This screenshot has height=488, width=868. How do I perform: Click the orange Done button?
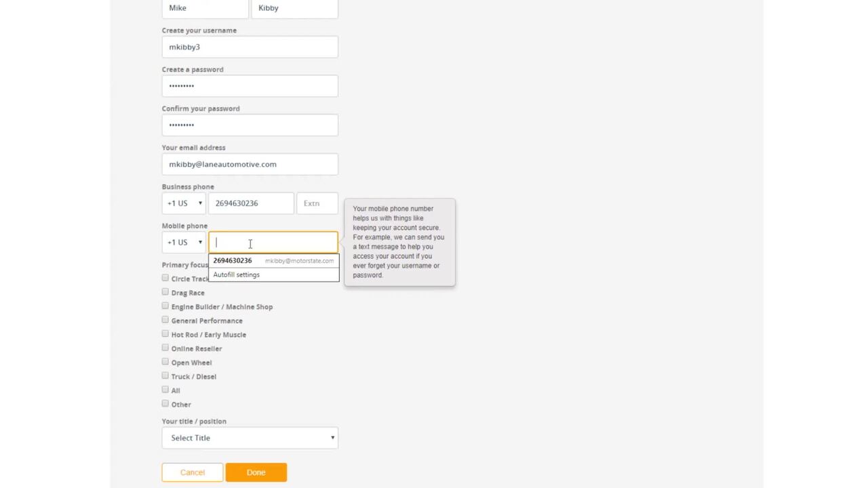pos(256,472)
